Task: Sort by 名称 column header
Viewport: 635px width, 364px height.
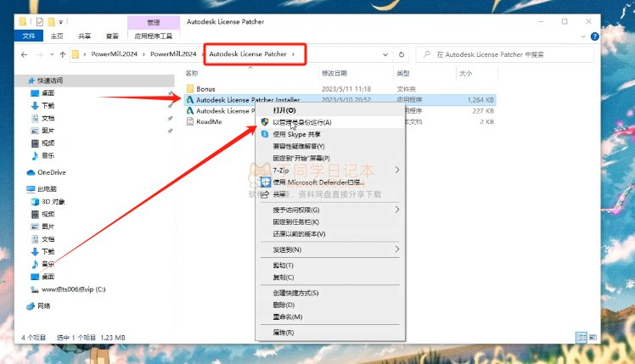Action: pyautogui.click(x=192, y=73)
